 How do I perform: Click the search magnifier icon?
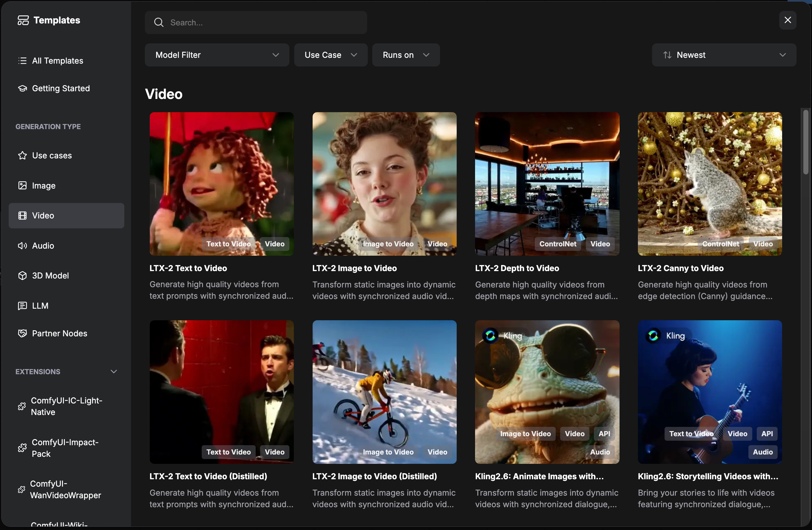159,22
